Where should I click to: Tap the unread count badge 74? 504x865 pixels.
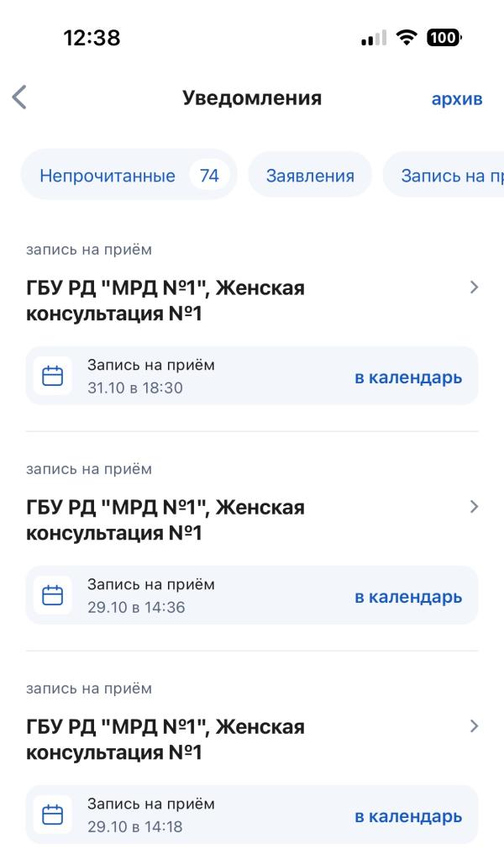point(210,176)
